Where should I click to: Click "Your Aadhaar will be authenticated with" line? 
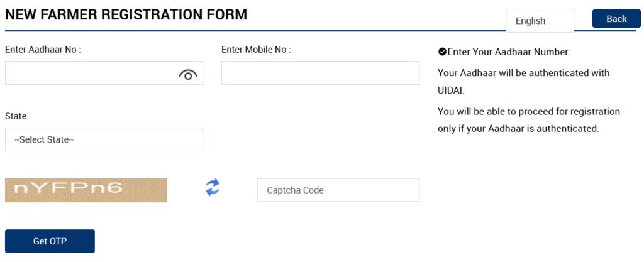click(523, 73)
